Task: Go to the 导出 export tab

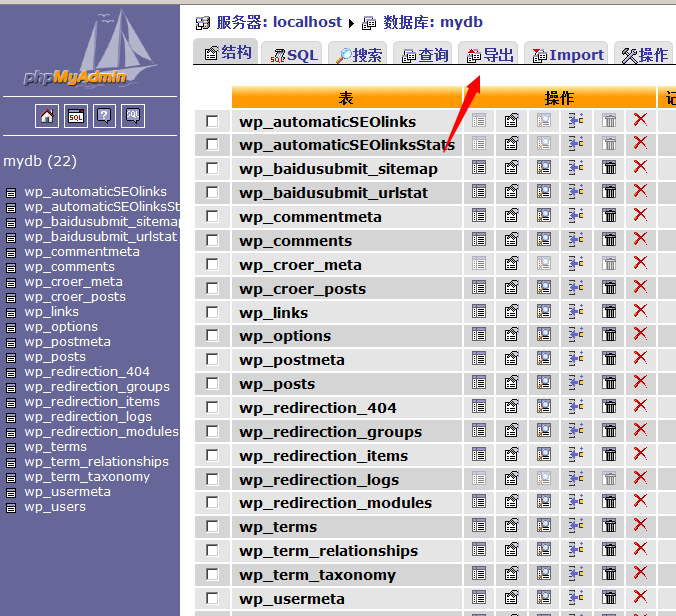Action: click(x=488, y=54)
